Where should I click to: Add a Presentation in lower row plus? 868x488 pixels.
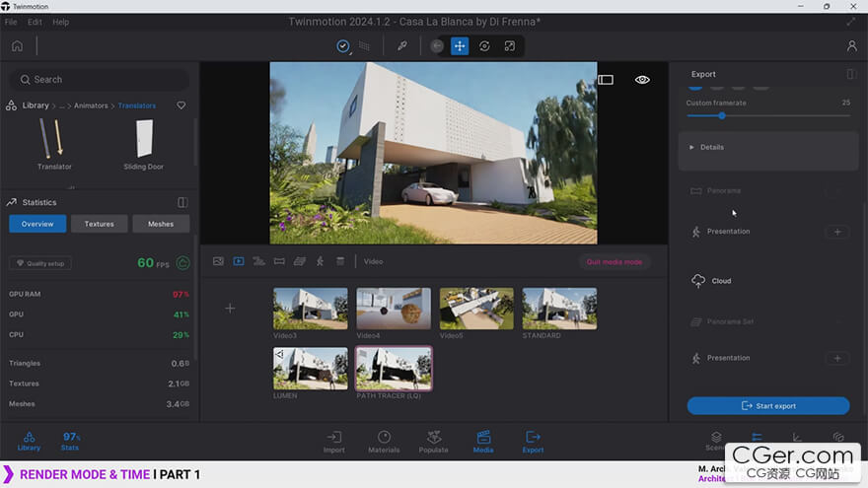pos(837,359)
